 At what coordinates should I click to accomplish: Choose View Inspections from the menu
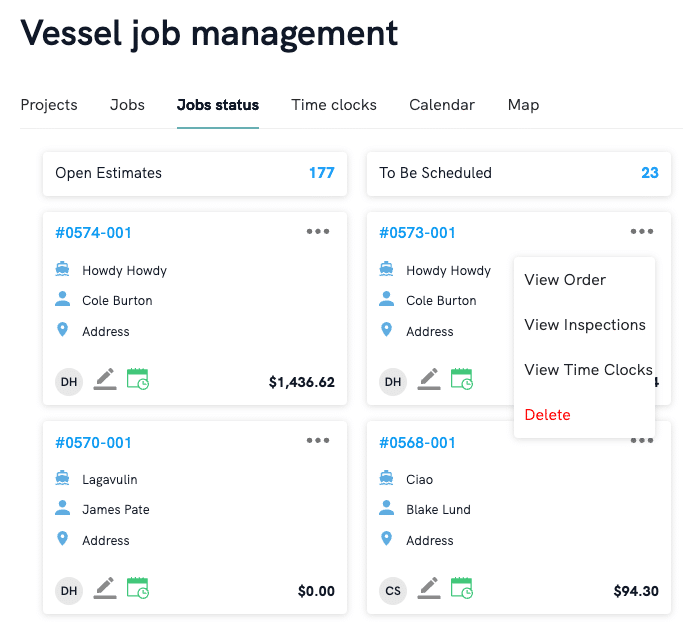pos(585,325)
